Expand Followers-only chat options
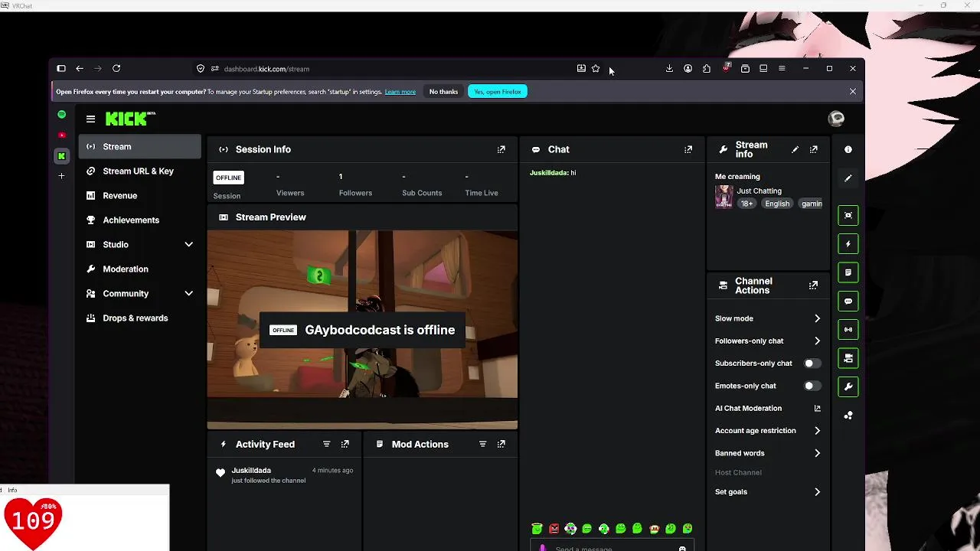Image resolution: width=980 pixels, height=551 pixels. pos(817,341)
